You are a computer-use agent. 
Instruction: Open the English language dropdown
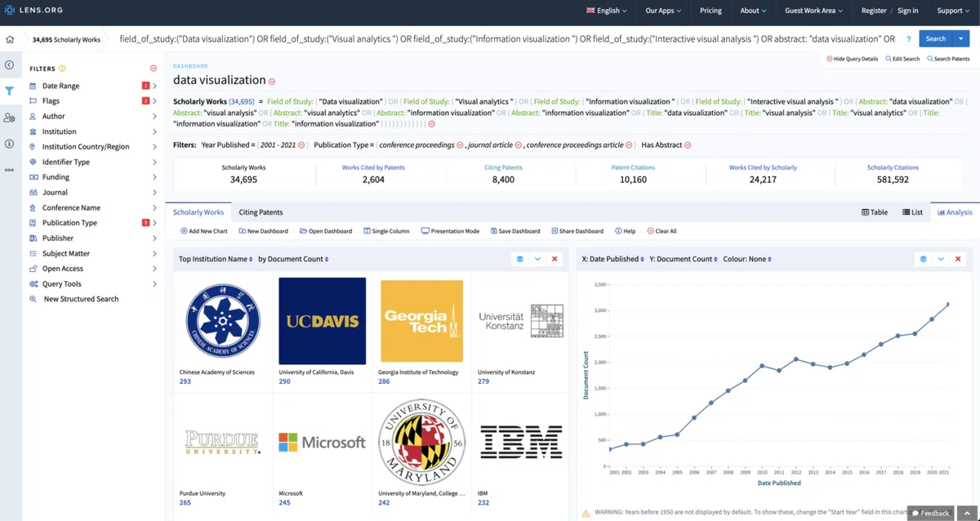coord(607,11)
